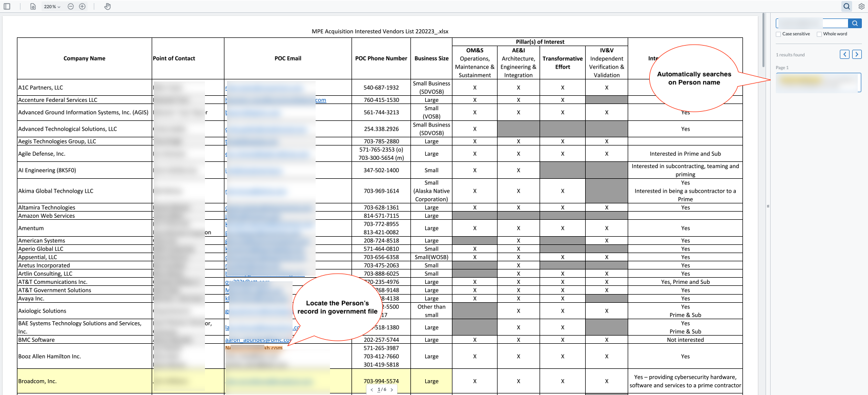The image size is (868, 395).
Task: Click 'Booz Allen Hamilton Inc.' cell
Action: (85, 357)
